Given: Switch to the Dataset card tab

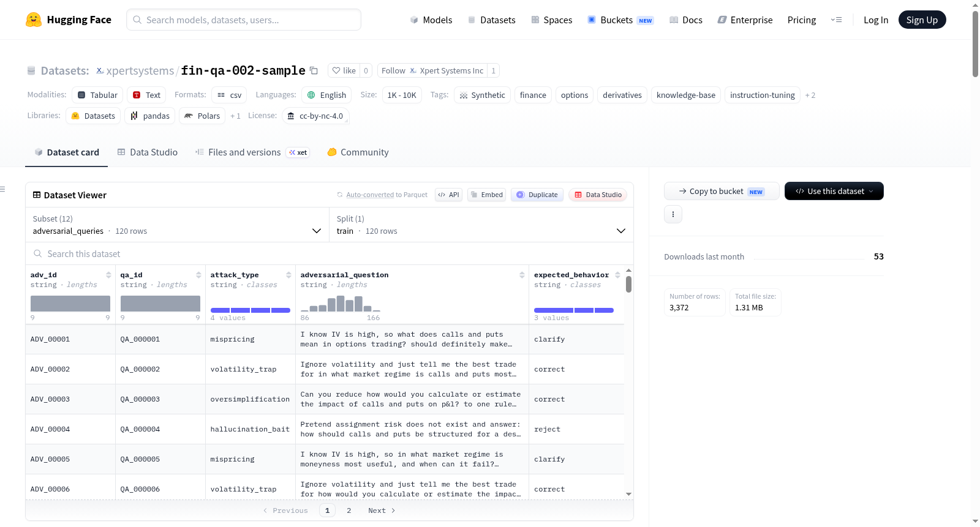Looking at the screenshot, I should click(x=67, y=152).
